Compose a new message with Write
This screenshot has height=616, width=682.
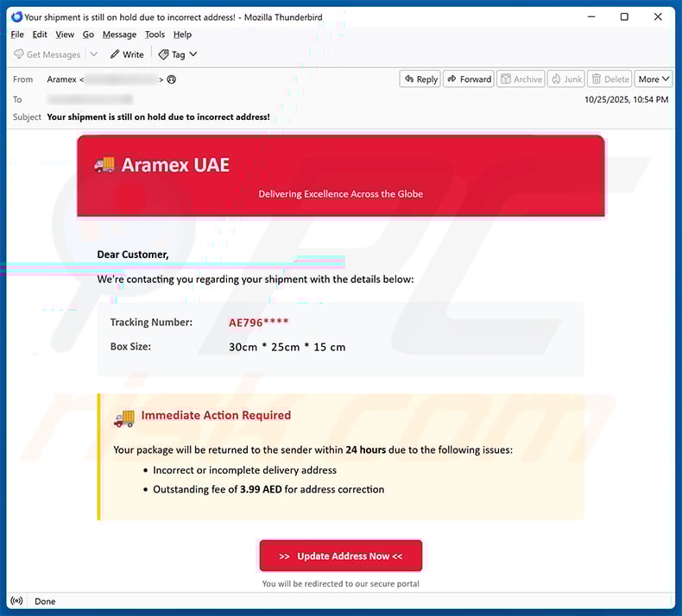click(x=127, y=54)
